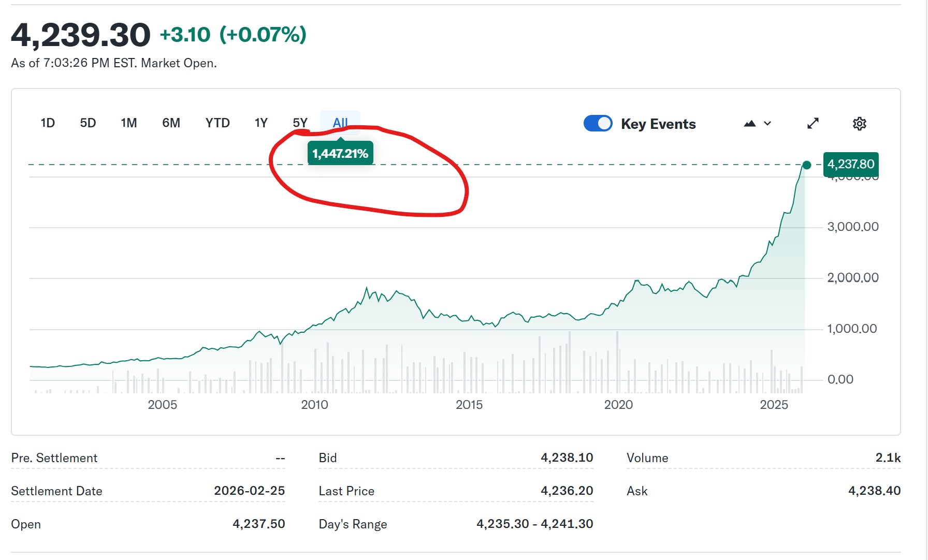
Task: Open the chart type mountain icon
Action: pos(750,124)
